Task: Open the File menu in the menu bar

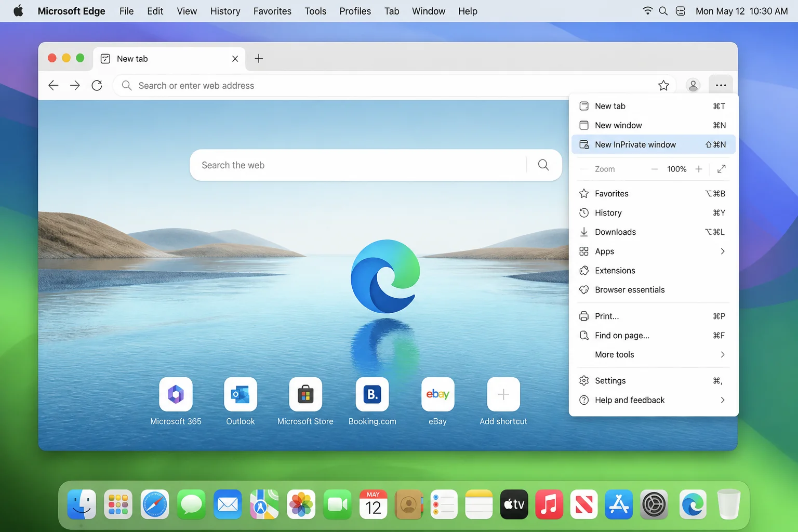Action: (x=126, y=11)
